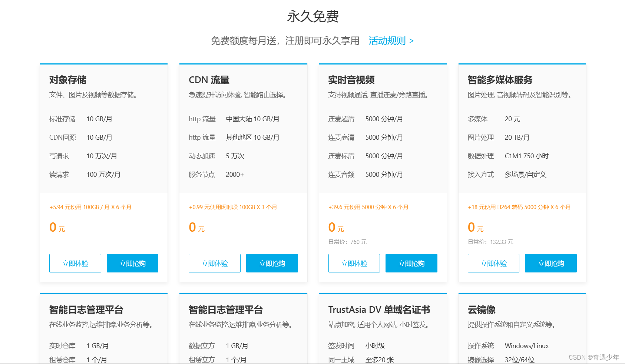Click the +18 元使用 H264 转码 promo
Viewport: 625px width, 364px height.
click(519, 207)
